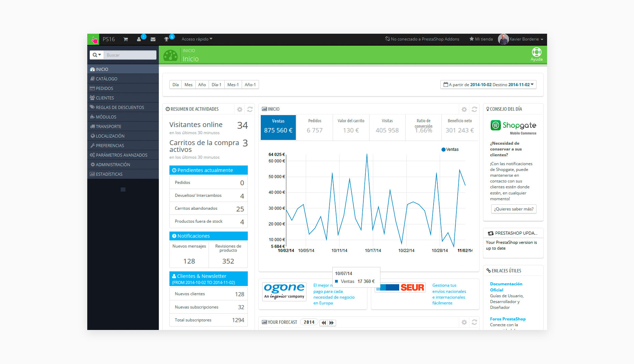The height and width of the screenshot is (364, 634).
Task: Select the Mes period button
Action: pos(188,85)
